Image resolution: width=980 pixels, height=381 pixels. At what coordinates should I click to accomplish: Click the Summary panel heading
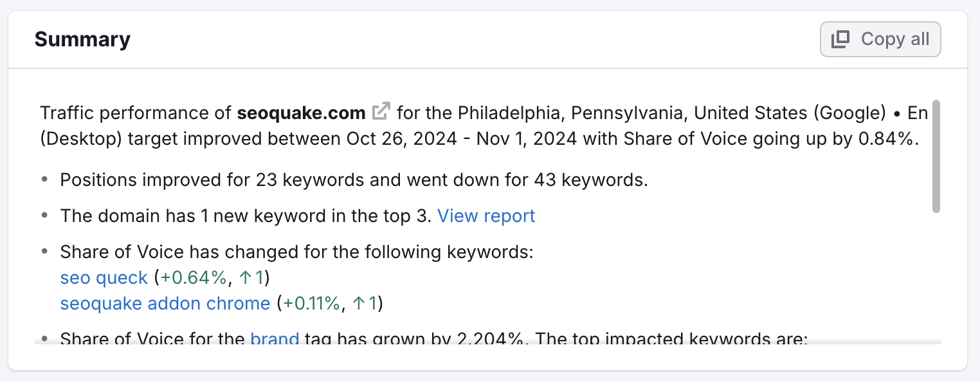tap(82, 39)
